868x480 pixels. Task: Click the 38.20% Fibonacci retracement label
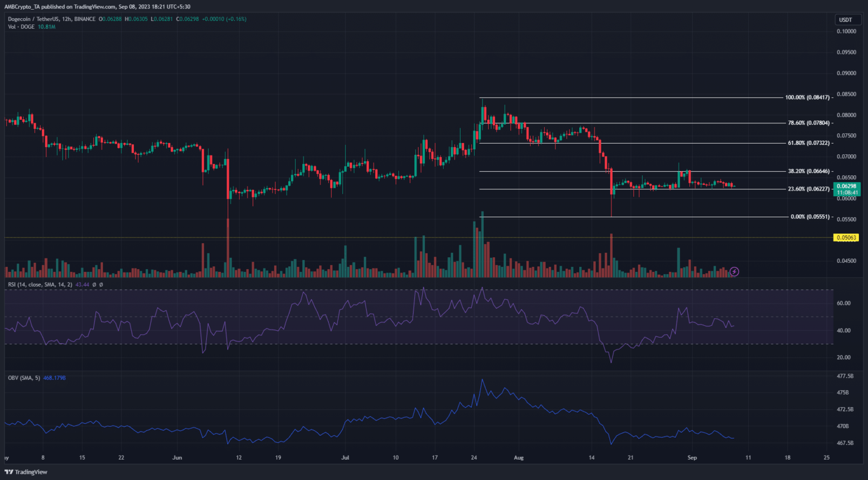click(808, 171)
